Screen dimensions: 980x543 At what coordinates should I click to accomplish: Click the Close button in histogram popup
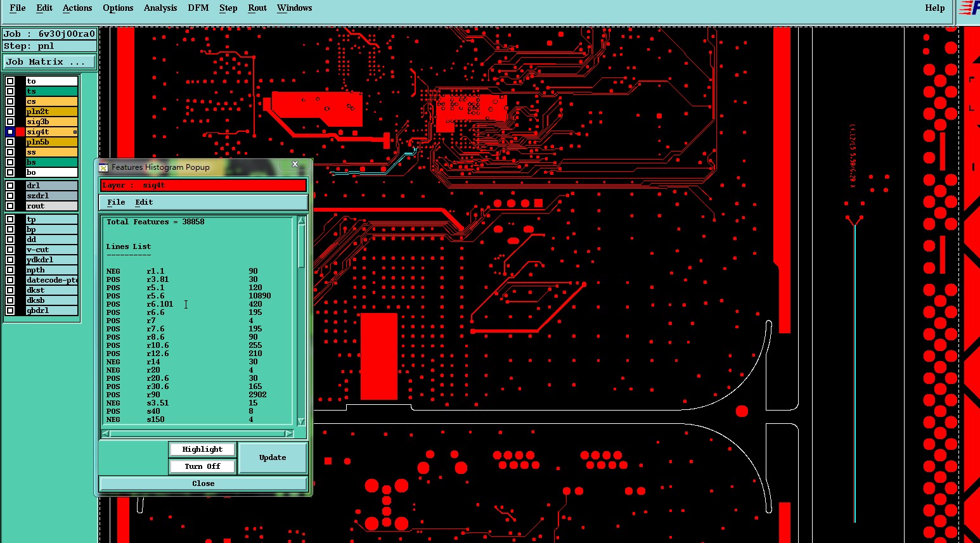[x=203, y=483]
